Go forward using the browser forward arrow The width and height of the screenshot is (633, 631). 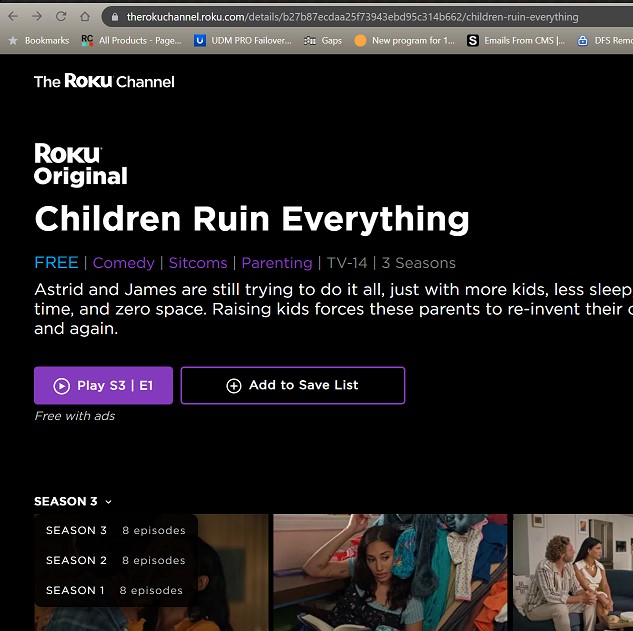click(37, 17)
